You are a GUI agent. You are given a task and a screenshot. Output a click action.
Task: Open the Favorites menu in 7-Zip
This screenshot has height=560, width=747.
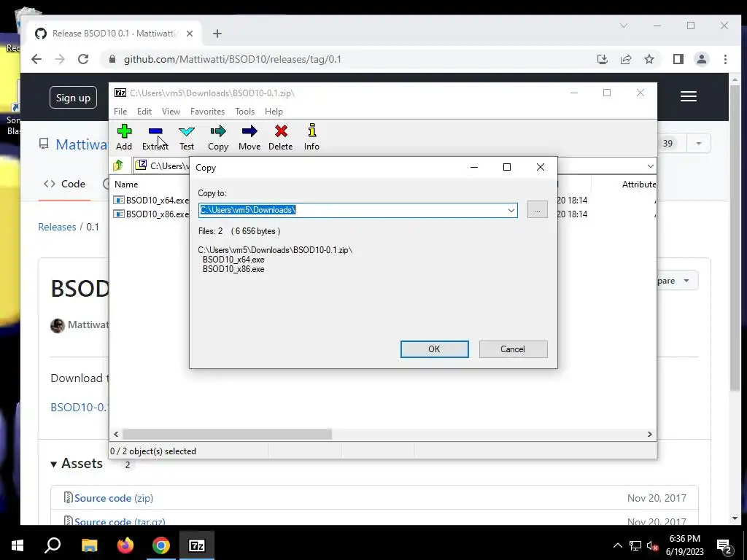[x=207, y=111]
